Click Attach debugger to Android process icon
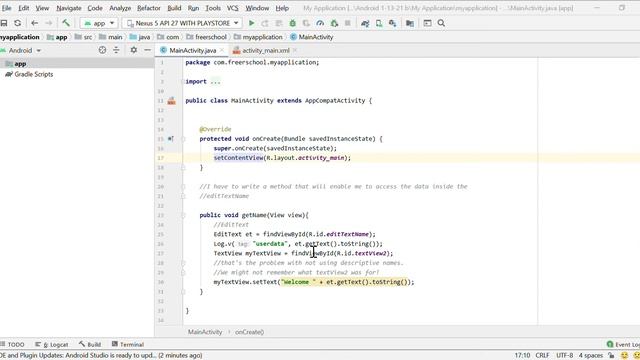 334,23
